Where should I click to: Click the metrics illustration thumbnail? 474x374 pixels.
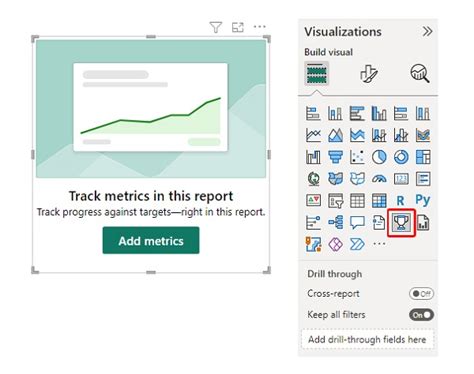coord(151,109)
